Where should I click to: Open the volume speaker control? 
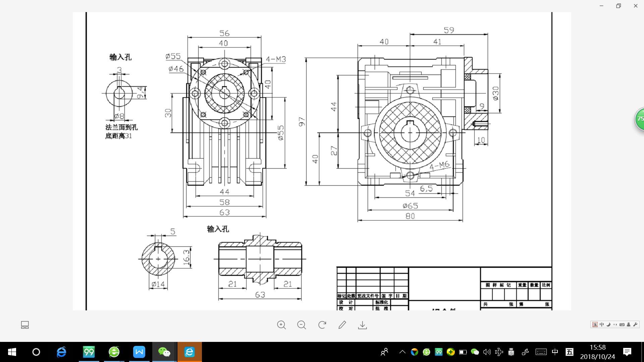(x=487, y=352)
